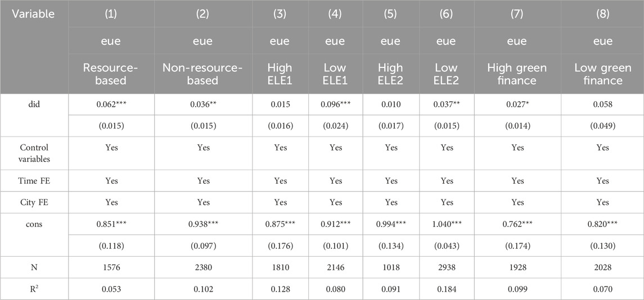
Task: Click the "Low ELE2" column header
Action: coord(445,74)
